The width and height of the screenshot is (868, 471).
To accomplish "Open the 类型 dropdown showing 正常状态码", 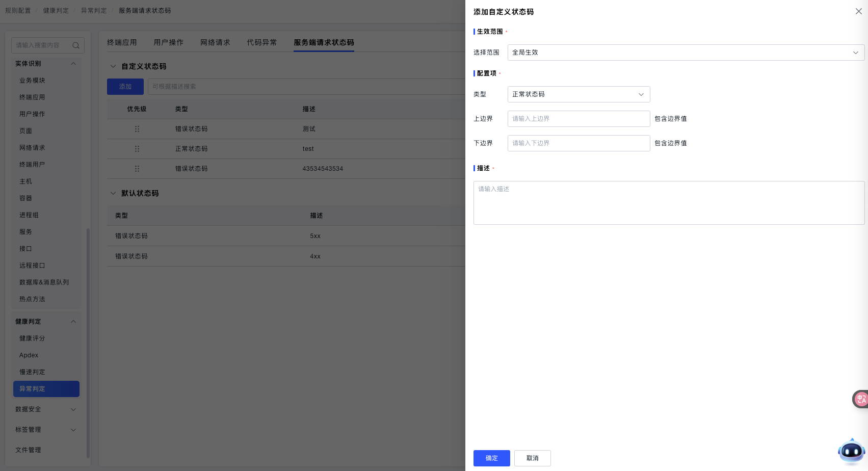I will (x=578, y=94).
